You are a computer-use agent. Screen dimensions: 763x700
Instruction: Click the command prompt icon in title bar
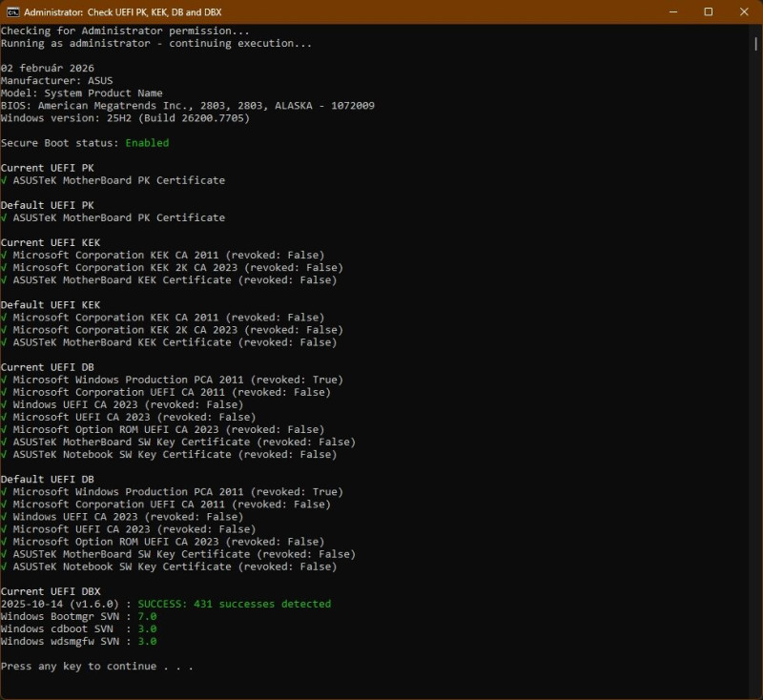(x=12, y=12)
